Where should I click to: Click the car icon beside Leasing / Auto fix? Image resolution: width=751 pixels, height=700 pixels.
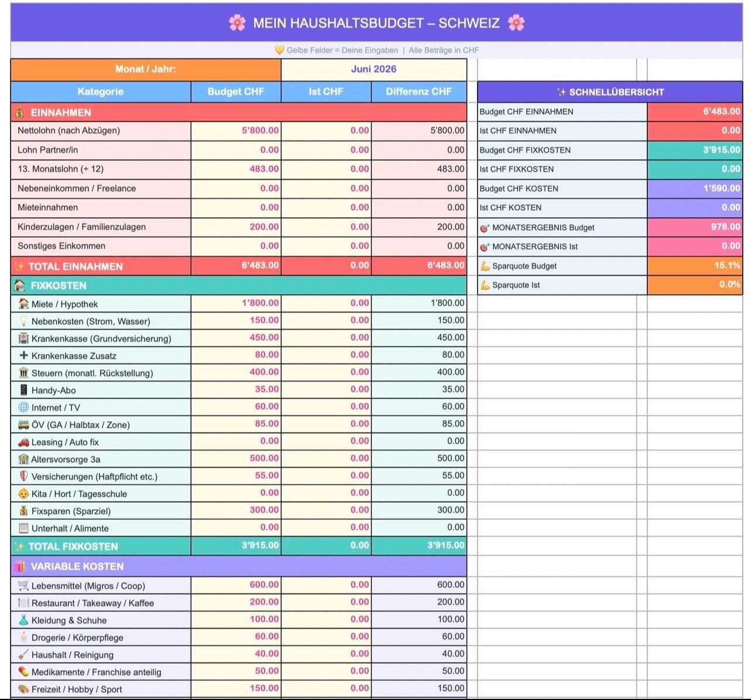[x=23, y=442]
